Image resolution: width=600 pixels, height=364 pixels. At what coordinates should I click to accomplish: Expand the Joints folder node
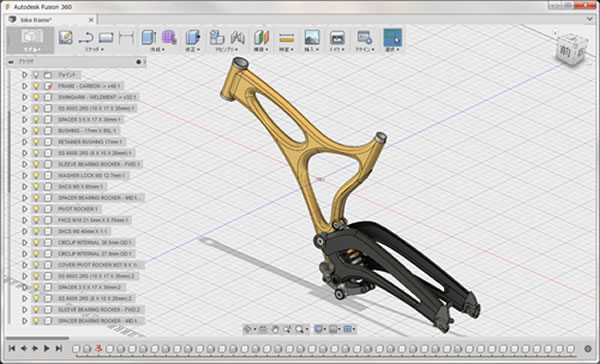[24, 75]
